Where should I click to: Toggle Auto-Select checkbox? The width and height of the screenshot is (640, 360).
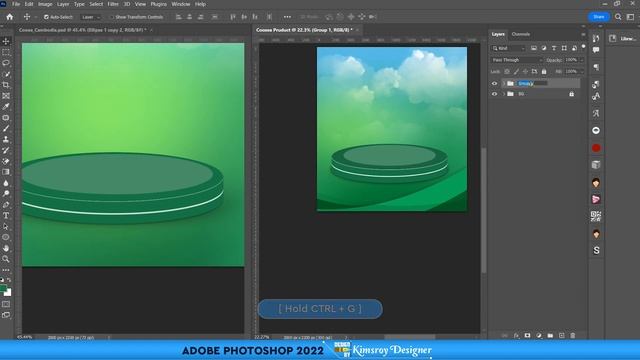click(46, 17)
